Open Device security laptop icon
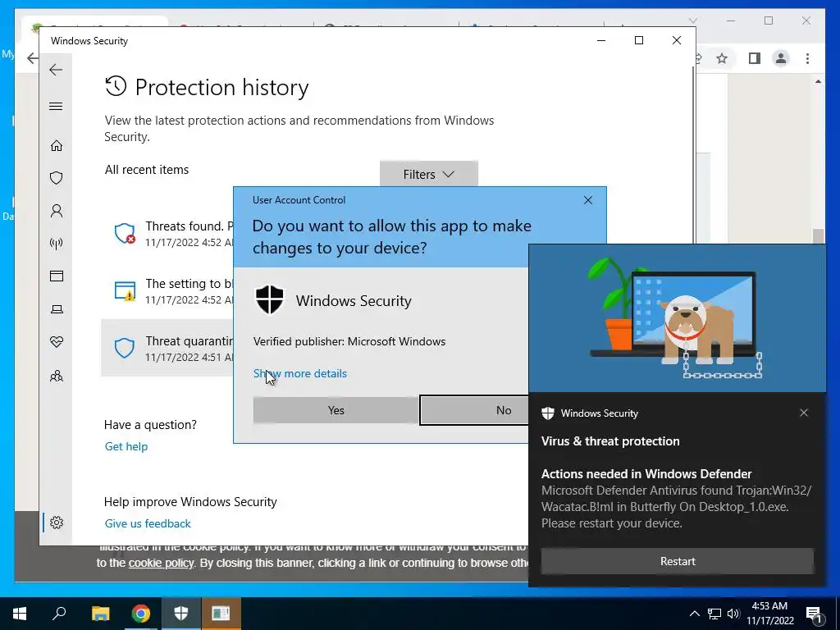This screenshot has height=630, width=840. pyautogui.click(x=57, y=309)
